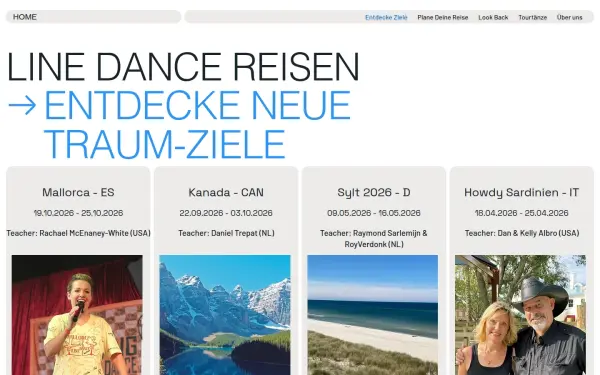This screenshot has height=375, width=600.
Task: Select Look Back in navigation
Action: pos(493,17)
